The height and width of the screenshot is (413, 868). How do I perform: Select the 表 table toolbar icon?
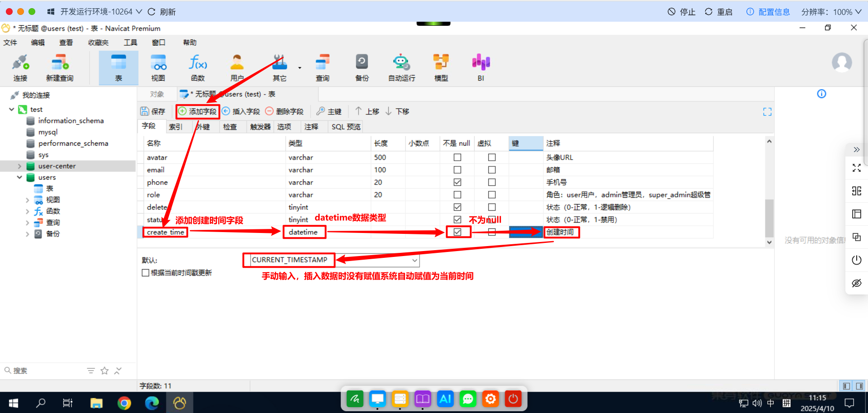click(118, 68)
